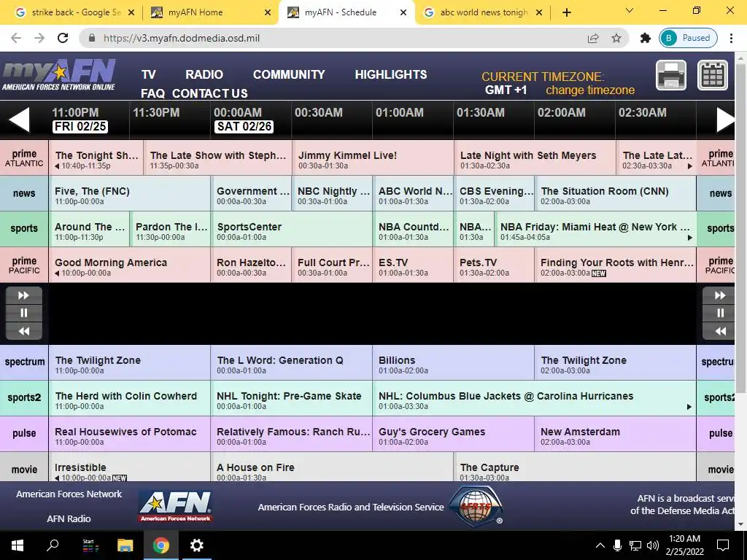
Task: Open NHL Blue Jackets @ Hurricanes game
Action: 535,399
